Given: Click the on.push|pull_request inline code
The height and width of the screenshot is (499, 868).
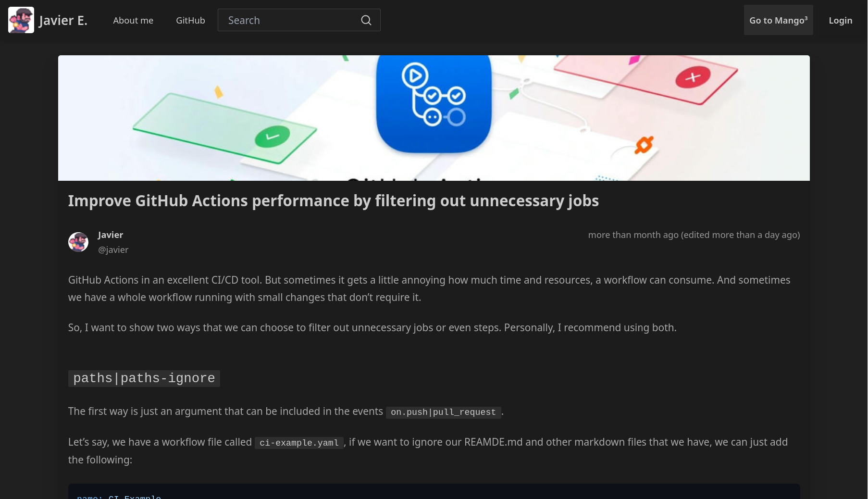Looking at the screenshot, I should tap(443, 412).
